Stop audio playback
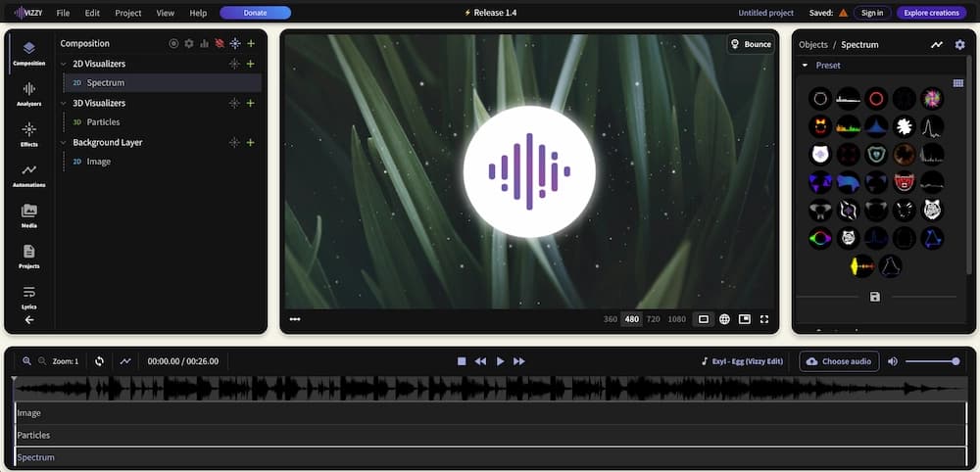980x472 pixels. click(x=462, y=361)
